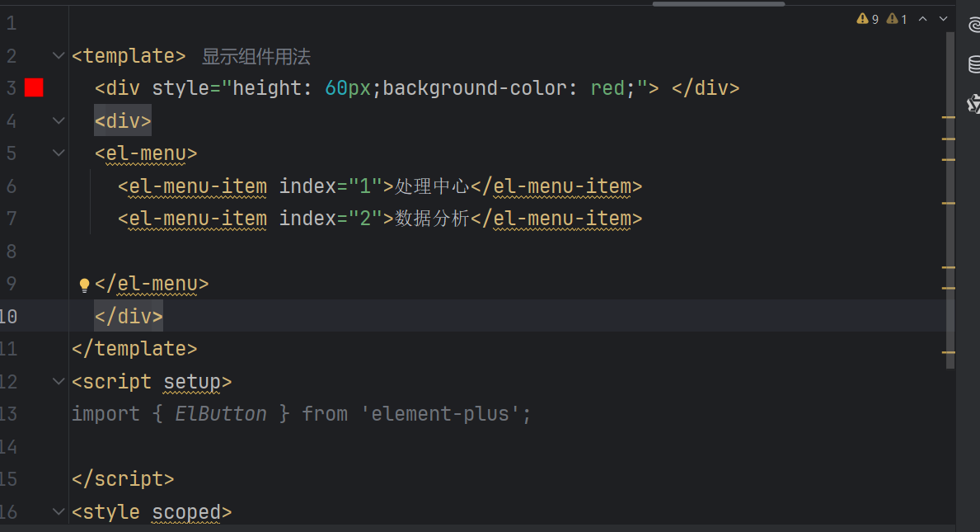Open the warnings indicator showing 9

[x=868, y=19]
